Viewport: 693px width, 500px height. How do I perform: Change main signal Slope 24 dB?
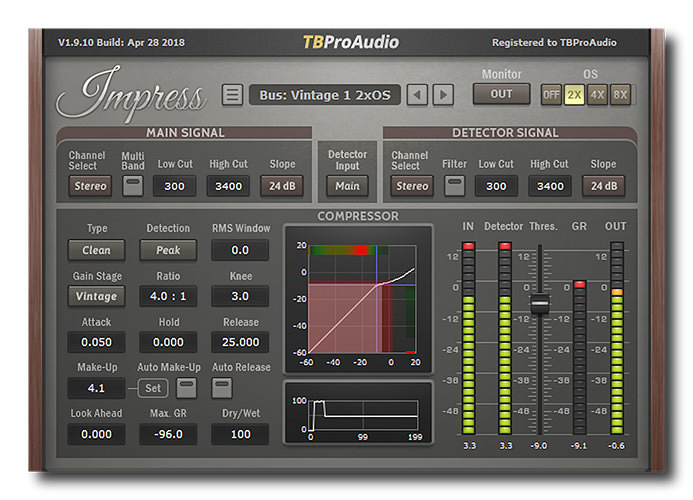[x=282, y=185]
